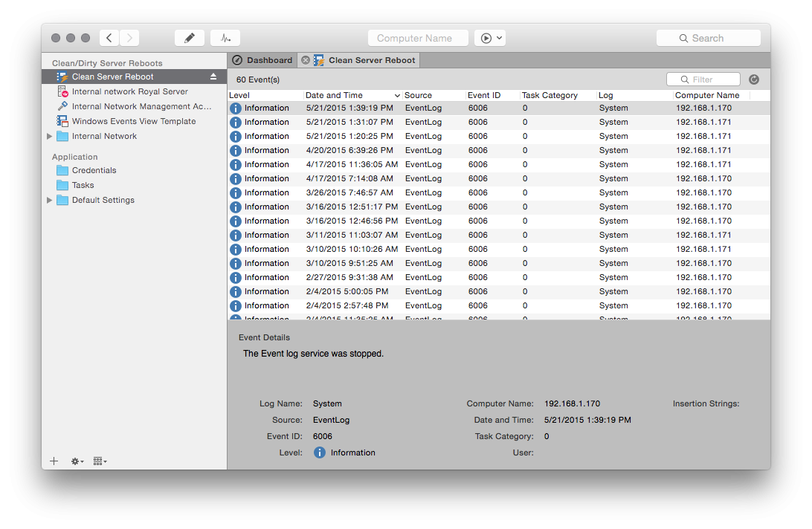Click the plus add button in sidebar
Image resolution: width=812 pixels, height=529 pixels.
[54, 461]
